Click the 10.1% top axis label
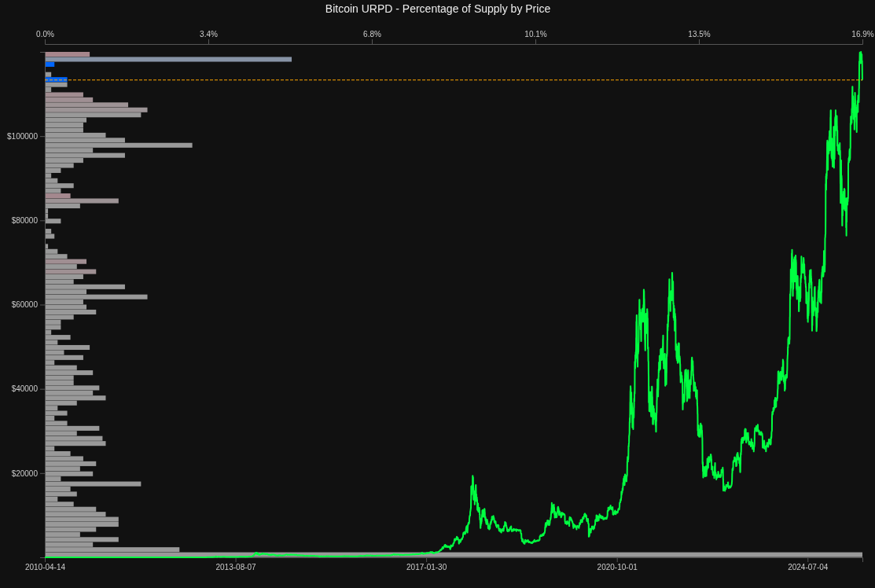The image size is (875, 588). coord(535,34)
